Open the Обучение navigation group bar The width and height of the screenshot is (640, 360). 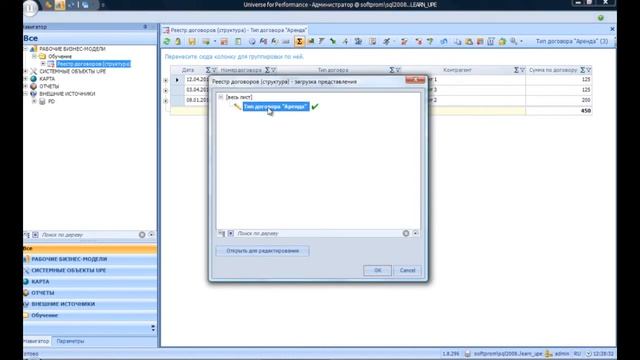pyautogui.click(x=90, y=316)
